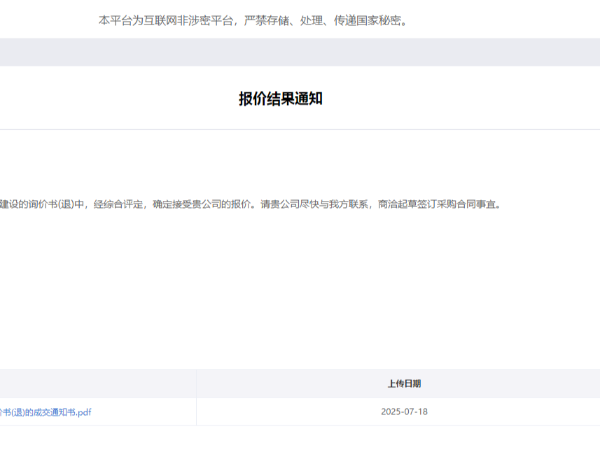Click the empty area above attachment table

tap(300, 300)
